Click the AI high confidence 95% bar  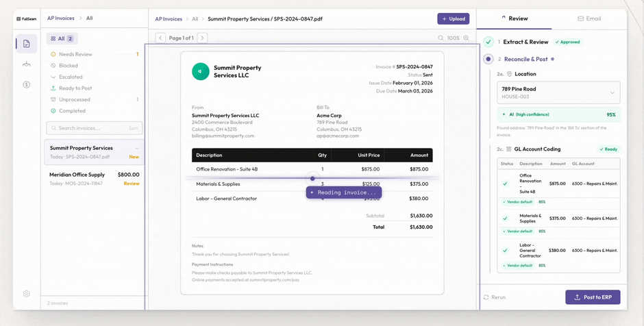point(558,114)
